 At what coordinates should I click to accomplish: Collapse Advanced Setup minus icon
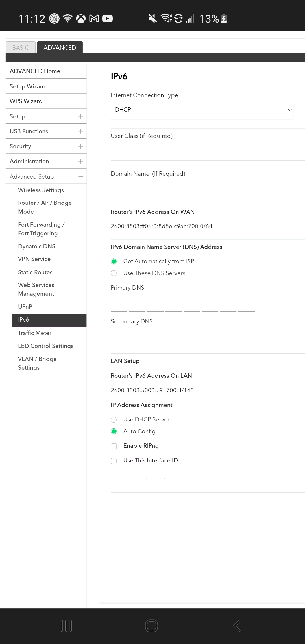[x=80, y=177]
